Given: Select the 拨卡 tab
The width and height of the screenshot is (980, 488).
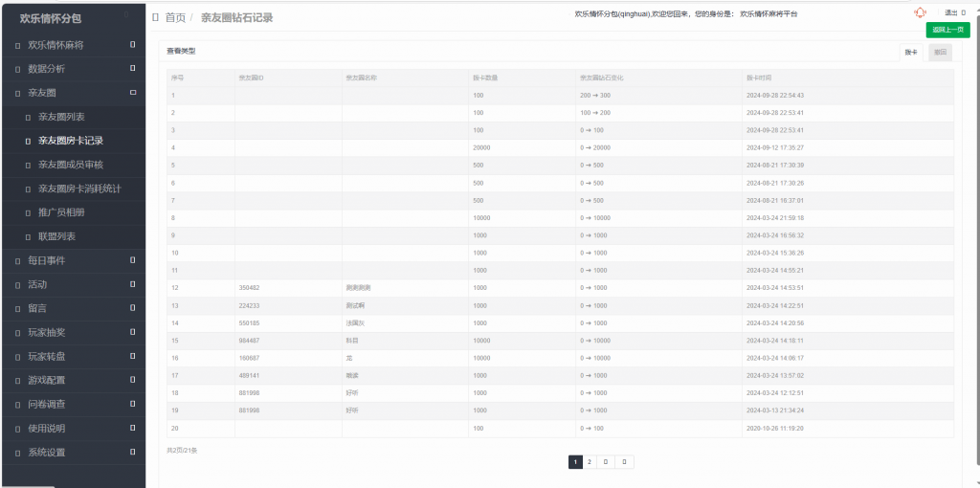Looking at the screenshot, I should (x=913, y=53).
